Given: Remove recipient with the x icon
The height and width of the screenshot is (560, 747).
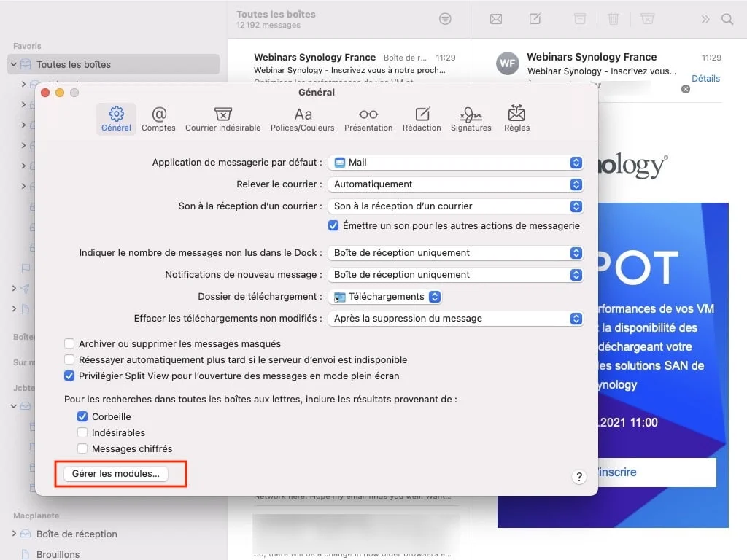Looking at the screenshot, I should pos(686,89).
